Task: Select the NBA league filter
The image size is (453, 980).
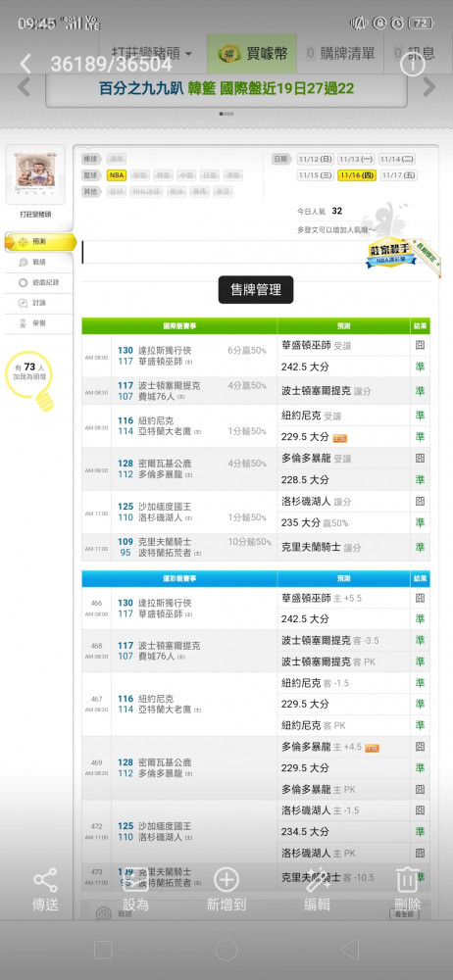Action: point(117,175)
